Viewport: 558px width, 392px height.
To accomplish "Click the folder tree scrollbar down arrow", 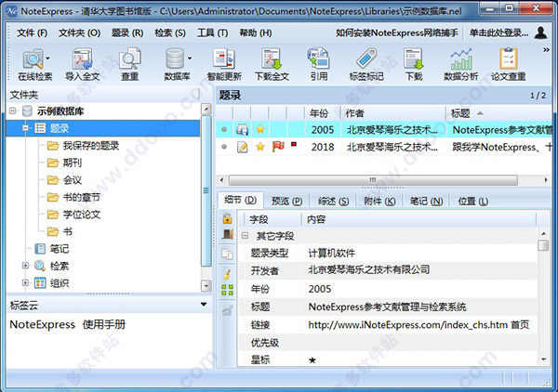I will pyautogui.click(x=206, y=285).
